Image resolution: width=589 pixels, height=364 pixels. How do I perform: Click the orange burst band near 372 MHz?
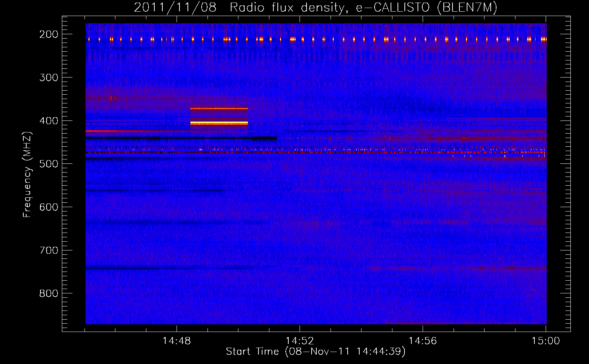point(219,108)
